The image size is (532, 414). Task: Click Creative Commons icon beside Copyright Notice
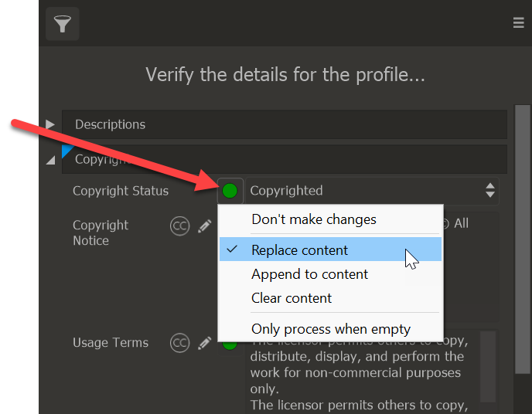[x=179, y=226]
